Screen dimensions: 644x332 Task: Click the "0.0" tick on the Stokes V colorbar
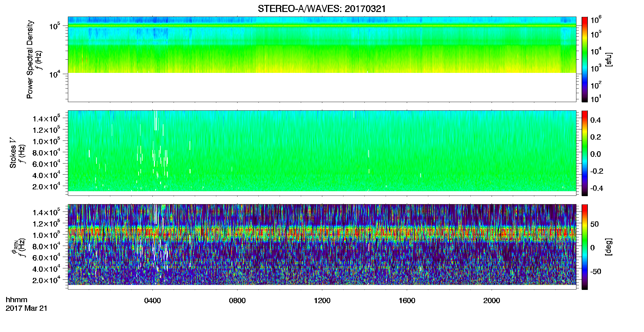[x=595, y=154]
